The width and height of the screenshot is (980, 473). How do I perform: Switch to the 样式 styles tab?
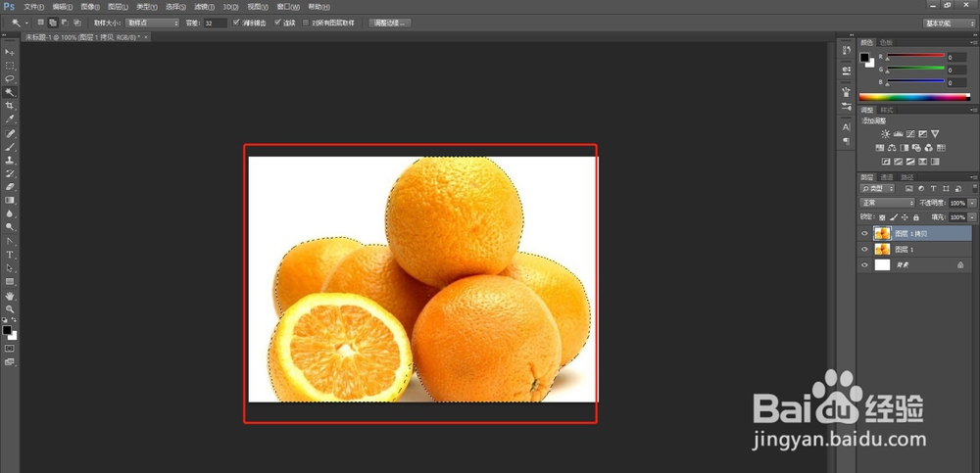(x=887, y=110)
